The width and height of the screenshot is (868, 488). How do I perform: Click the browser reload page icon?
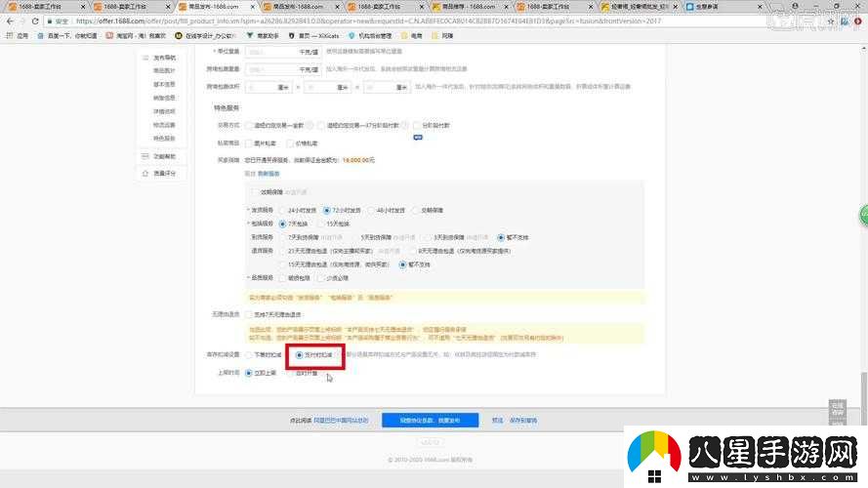coord(37,20)
